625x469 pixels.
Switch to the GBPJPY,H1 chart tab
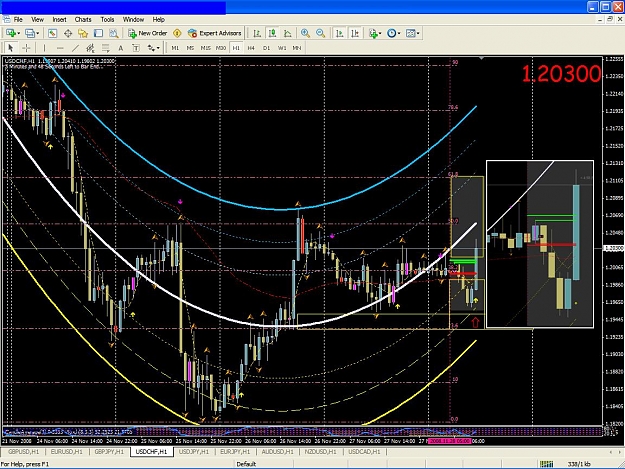coord(109,452)
